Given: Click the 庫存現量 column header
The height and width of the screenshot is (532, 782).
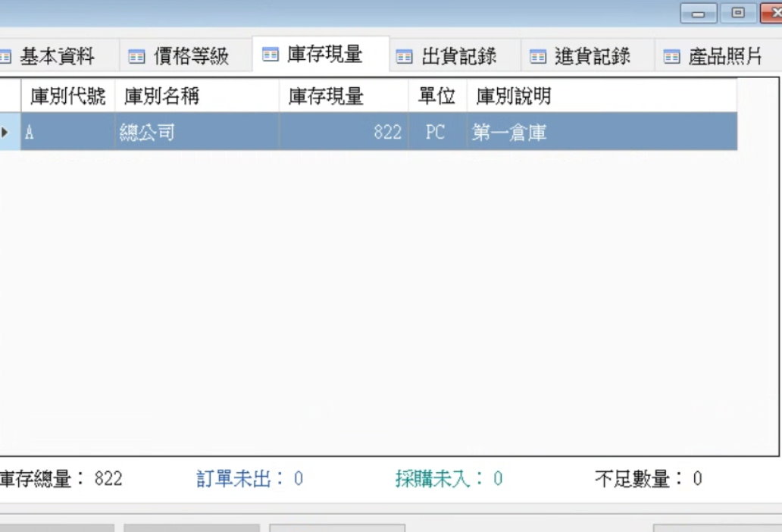Looking at the screenshot, I should 324,96.
